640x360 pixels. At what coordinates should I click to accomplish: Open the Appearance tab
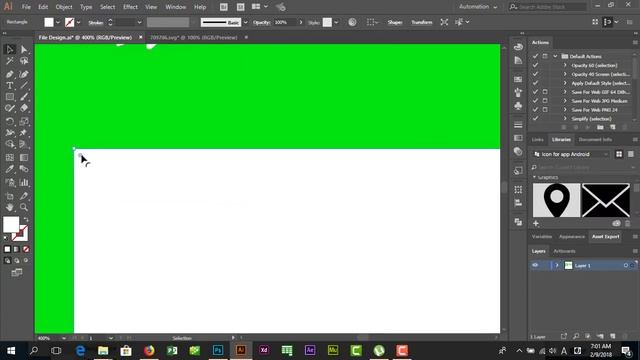click(x=572, y=237)
